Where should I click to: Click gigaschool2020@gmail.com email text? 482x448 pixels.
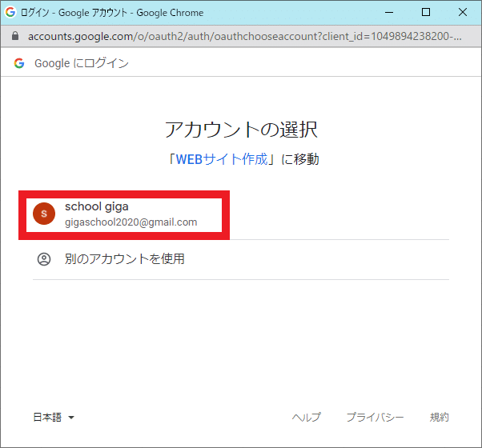tap(131, 222)
